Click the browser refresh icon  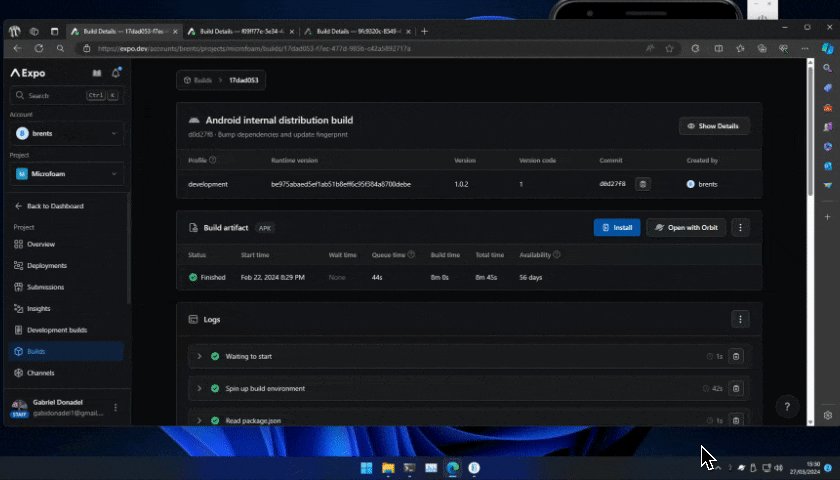39,48
